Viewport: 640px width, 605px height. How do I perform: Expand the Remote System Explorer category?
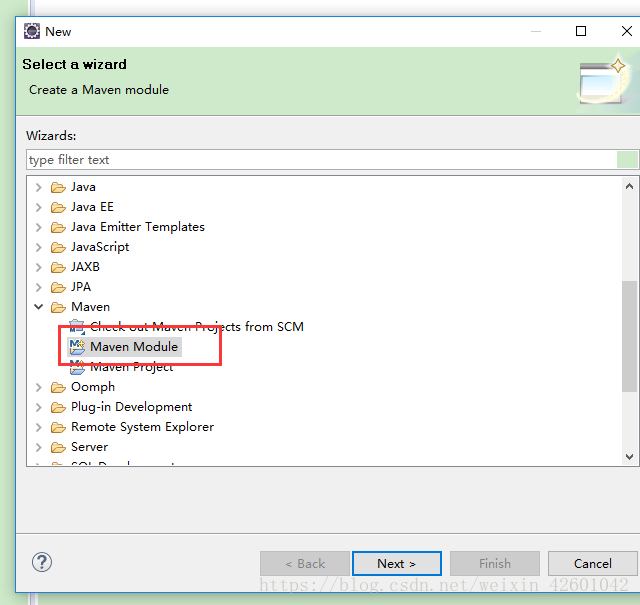point(39,427)
